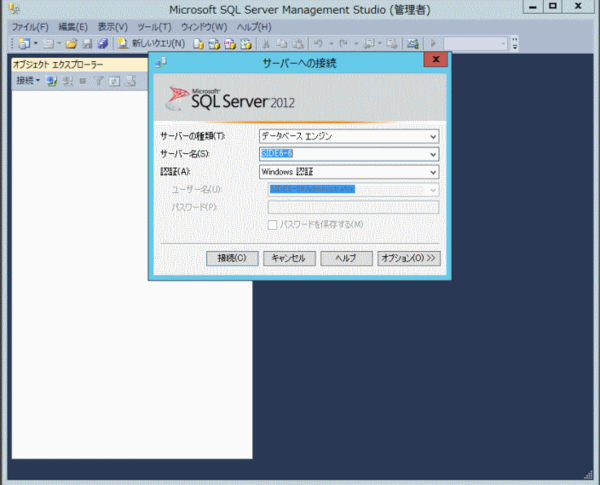
Task: Click Object Explorer stop square icon
Action: [83, 81]
